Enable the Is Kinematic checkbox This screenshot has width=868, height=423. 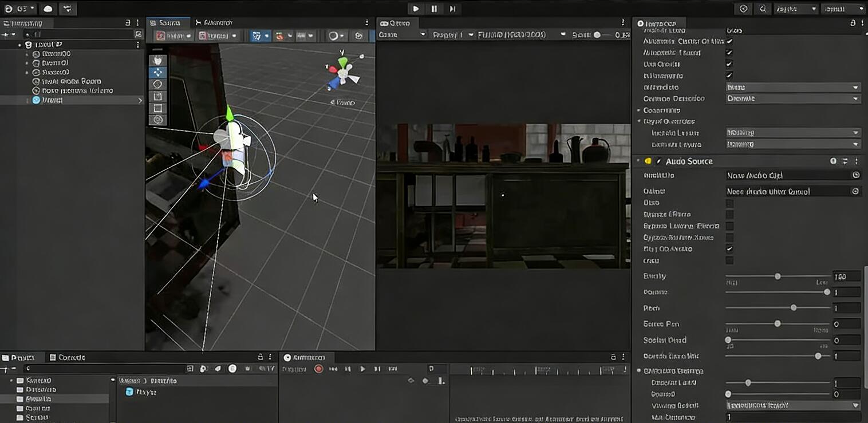(x=729, y=75)
